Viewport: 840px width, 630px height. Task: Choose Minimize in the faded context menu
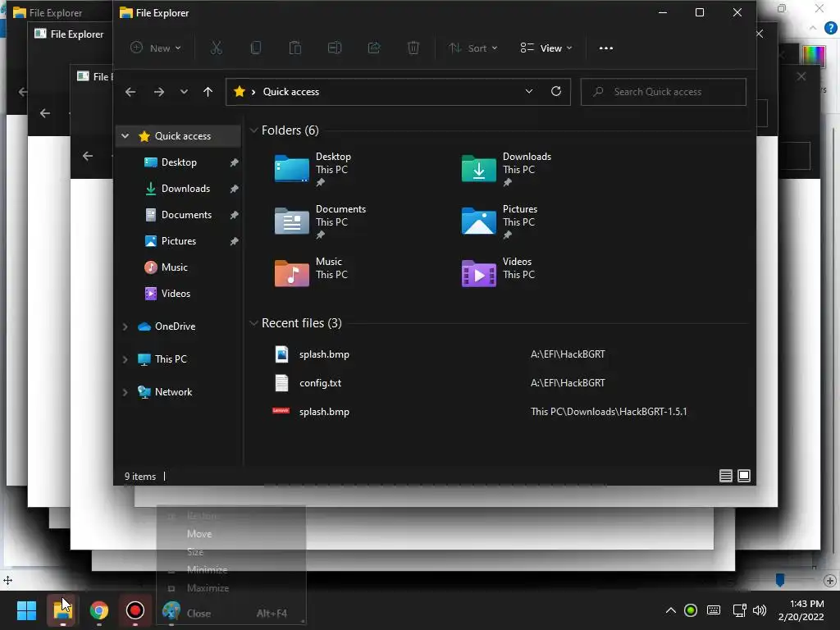coord(207,570)
